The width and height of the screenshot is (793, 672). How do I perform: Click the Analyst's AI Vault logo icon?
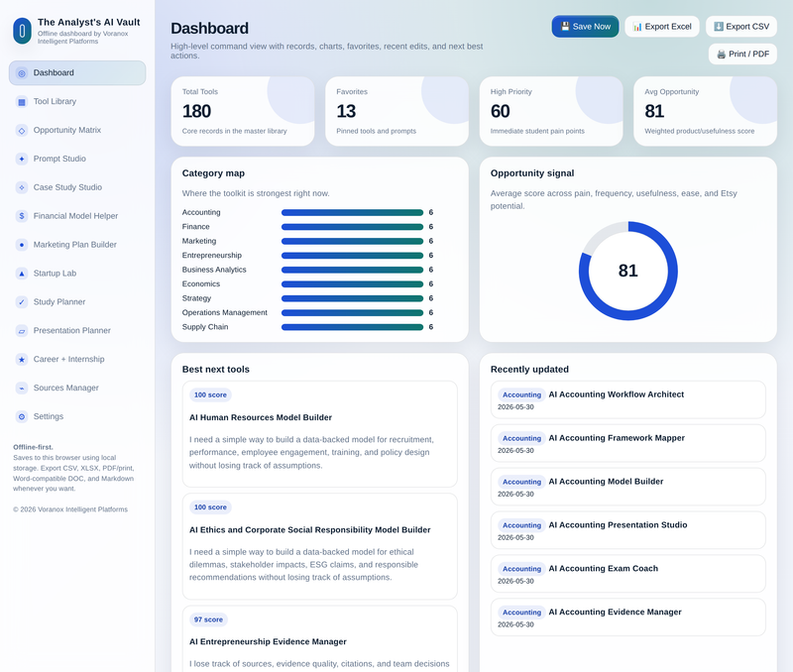(x=22, y=31)
